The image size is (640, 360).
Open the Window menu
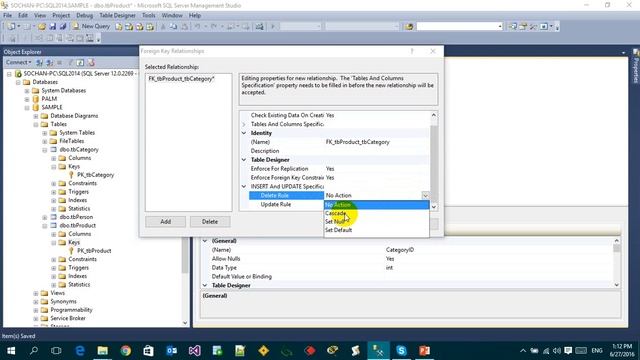click(x=172, y=15)
